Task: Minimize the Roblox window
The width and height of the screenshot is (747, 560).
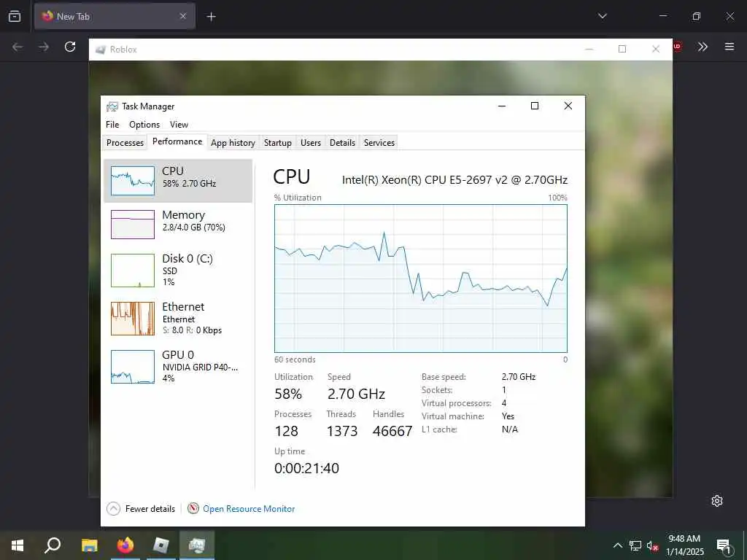Action: (589, 49)
